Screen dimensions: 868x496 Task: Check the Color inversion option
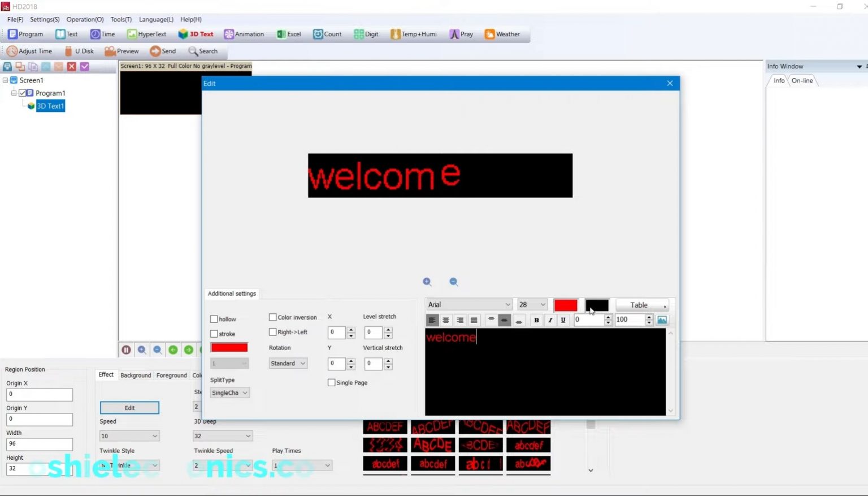(x=273, y=317)
